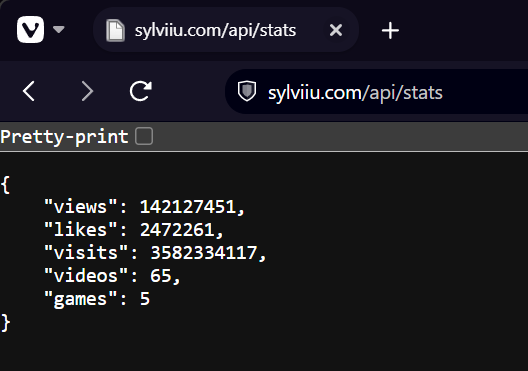Open the shield tracker blocker icon
Image resolution: width=528 pixels, height=371 pixels.
click(x=247, y=91)
